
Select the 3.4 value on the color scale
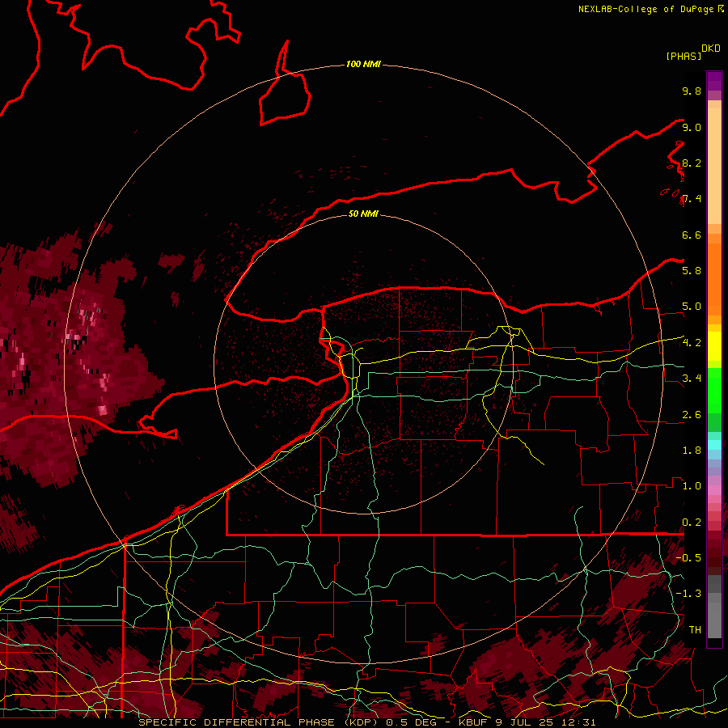(692, 378)
